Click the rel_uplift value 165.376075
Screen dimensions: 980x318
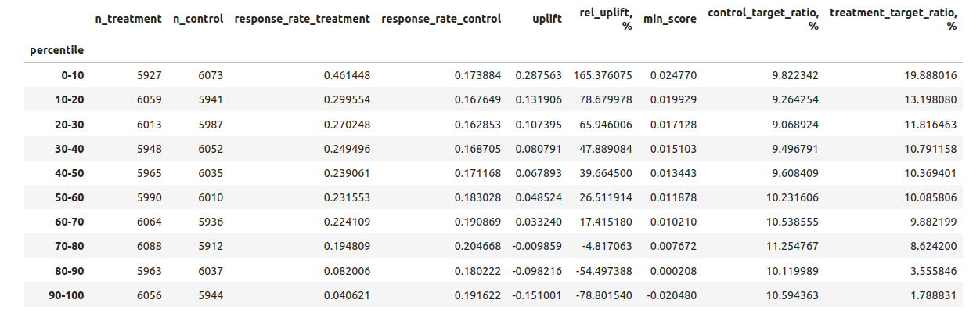click(x=602, y=76)
